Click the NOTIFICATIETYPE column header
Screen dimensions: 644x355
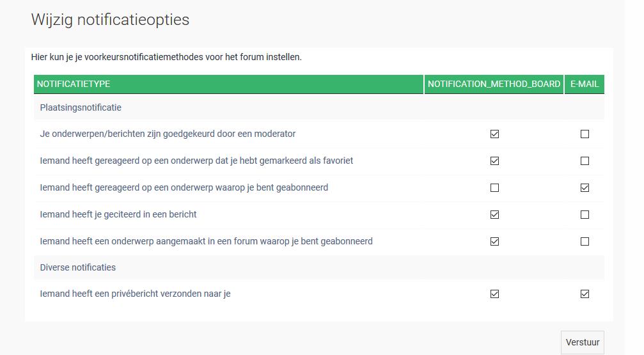tap(74, 84)
